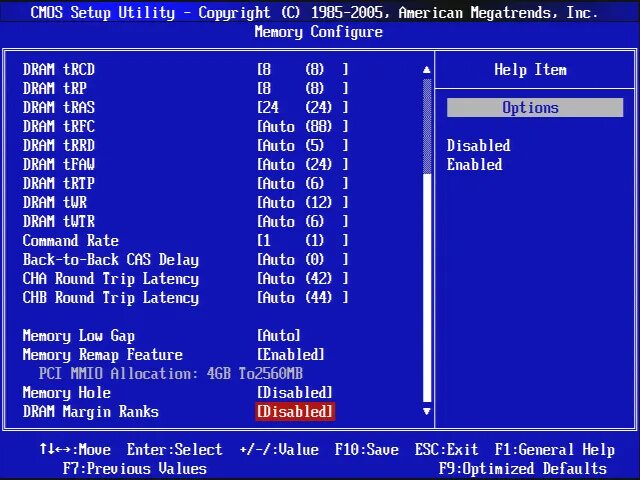Screen dimensions: 640x480
Task: Click the white scrollbar thumb
Action: [x=427, y=288]
